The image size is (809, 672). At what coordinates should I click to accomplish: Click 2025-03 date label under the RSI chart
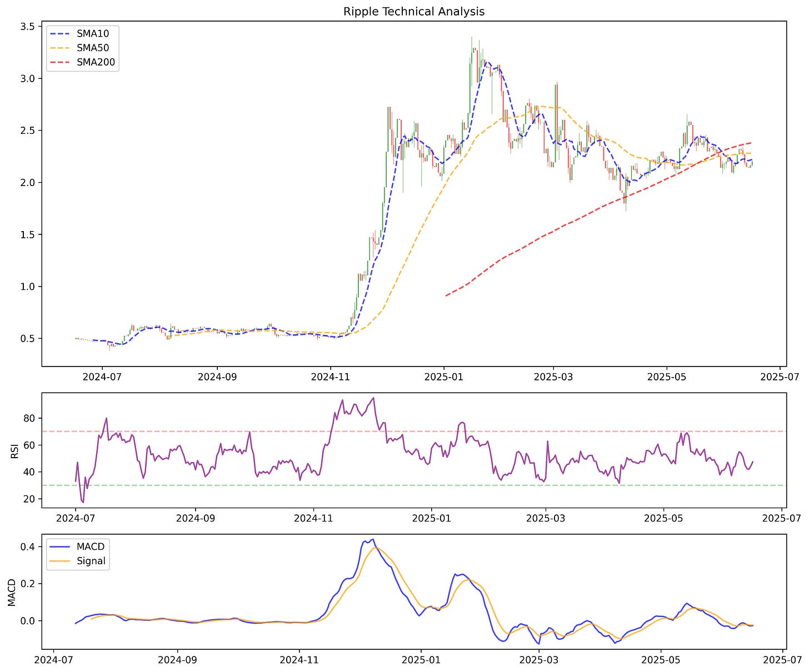(546, 518)
